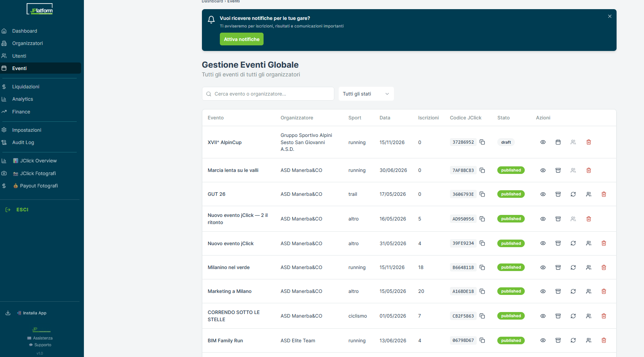Click published badge for BIM Family Run

click(x=511, y=340)
